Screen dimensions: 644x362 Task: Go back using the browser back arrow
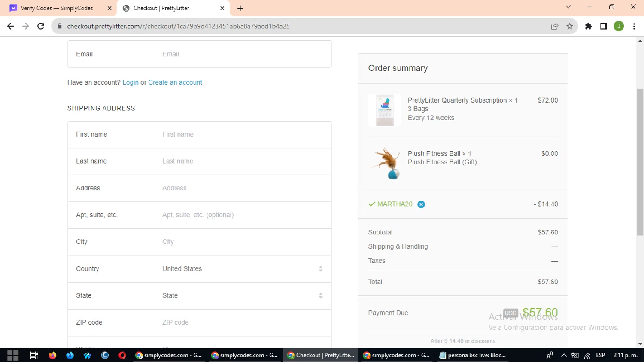11,26
